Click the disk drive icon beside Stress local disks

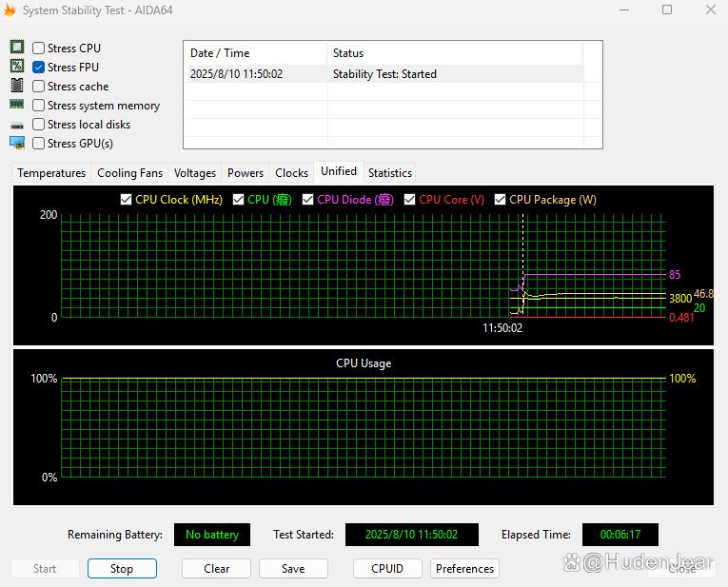tap(17, 125)
